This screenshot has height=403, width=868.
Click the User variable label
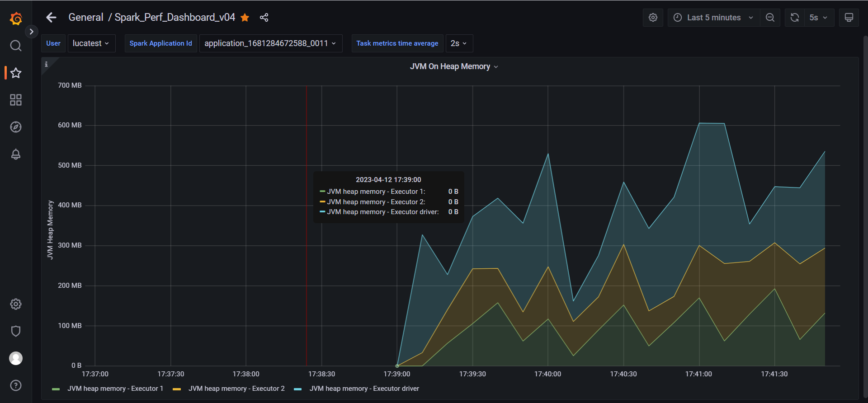click(53, 43)
